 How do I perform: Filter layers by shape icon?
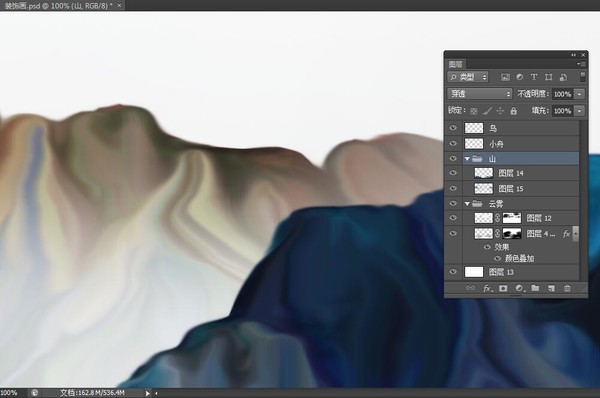point(548,77)
